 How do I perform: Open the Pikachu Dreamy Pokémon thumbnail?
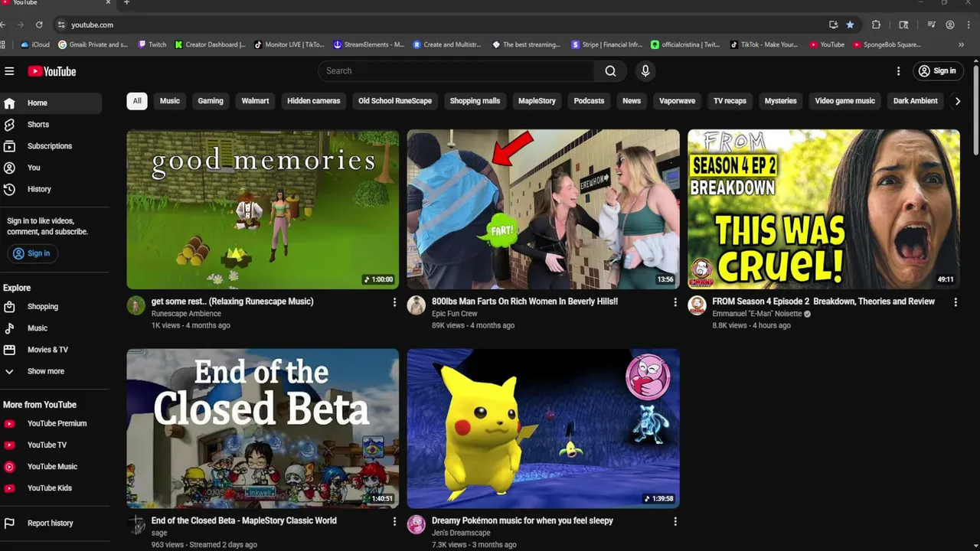(543, 429)
